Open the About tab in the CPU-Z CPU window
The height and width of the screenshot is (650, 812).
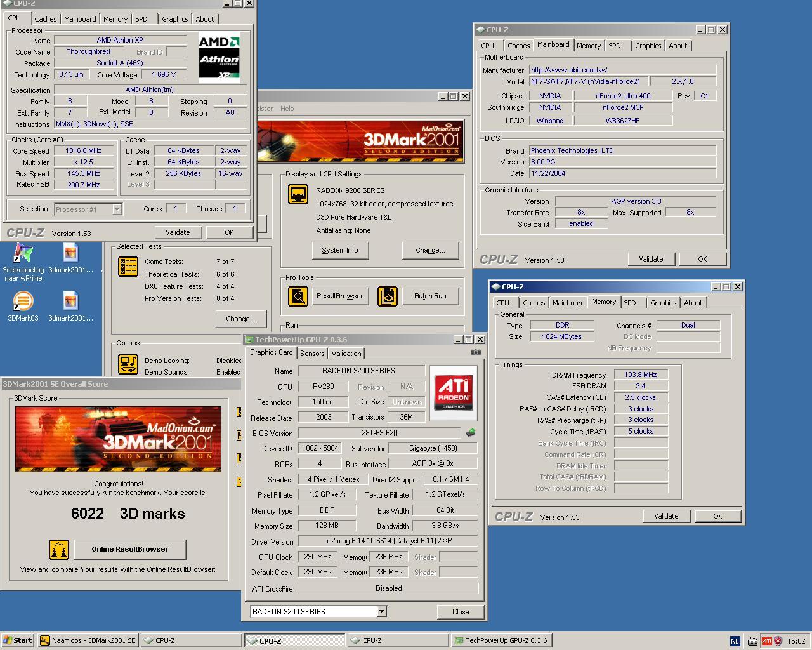pyautogui.click(x=204, y=19)
